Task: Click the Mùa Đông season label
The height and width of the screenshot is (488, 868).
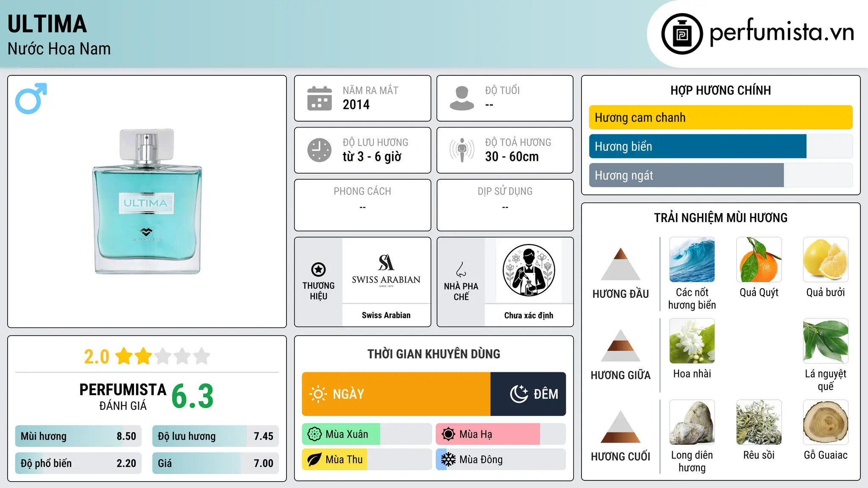Action: [481, 460]
